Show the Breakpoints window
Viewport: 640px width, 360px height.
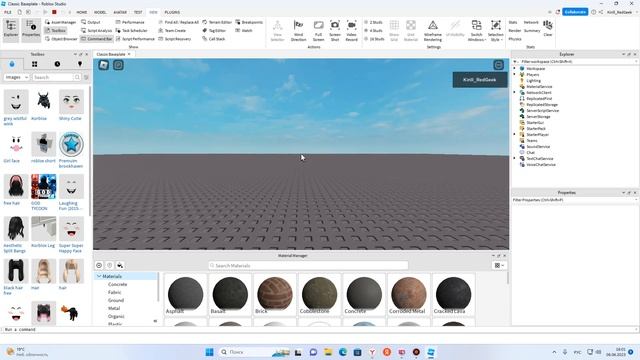249,22
